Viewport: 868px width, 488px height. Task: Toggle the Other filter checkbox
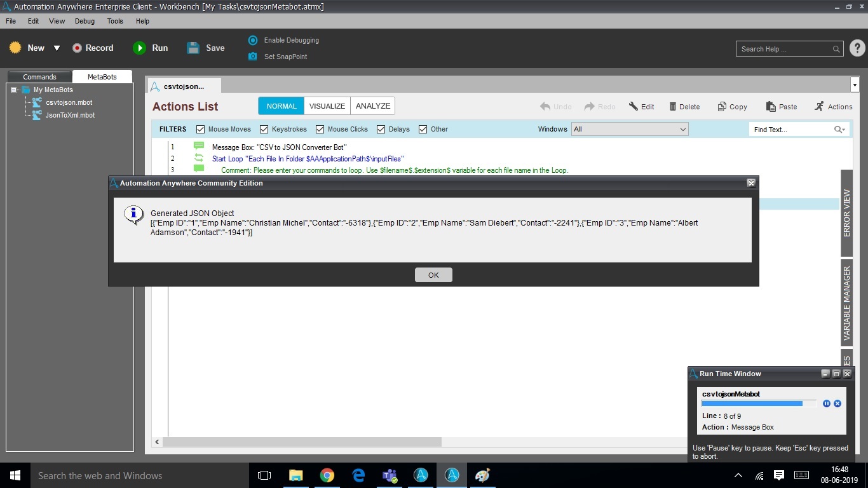coord(423,129)
